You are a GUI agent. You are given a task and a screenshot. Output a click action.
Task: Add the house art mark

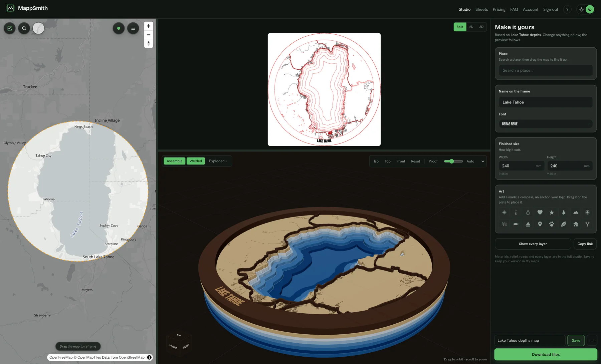576,224
